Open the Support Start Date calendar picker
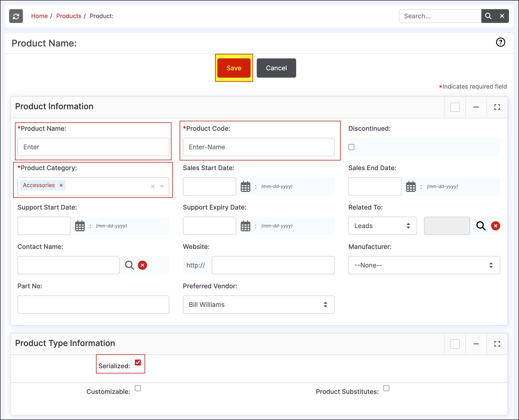Viewport: 519px width, 420px height. (x=80, y=226)
